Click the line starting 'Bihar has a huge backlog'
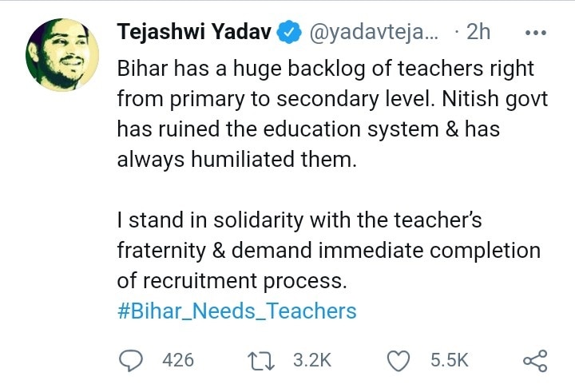This screenshot has height=392, width=575. click(326, 69)
